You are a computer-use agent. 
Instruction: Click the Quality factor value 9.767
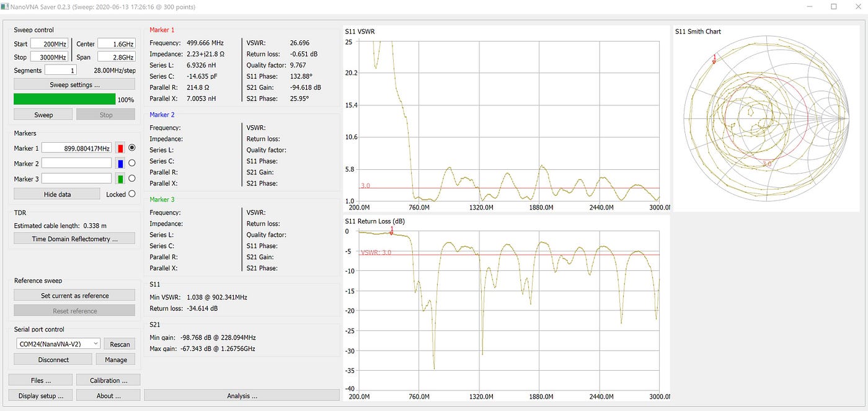coord(298,65)
